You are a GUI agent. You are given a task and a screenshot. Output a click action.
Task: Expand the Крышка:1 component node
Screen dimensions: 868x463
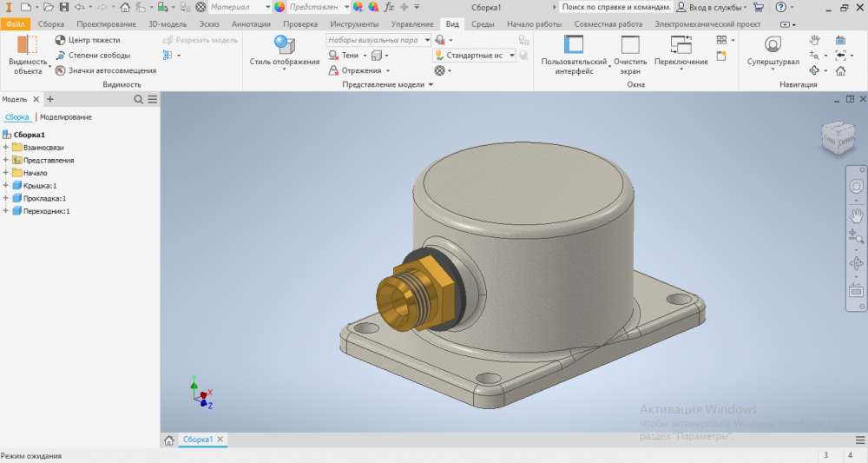tap(6, 185)
